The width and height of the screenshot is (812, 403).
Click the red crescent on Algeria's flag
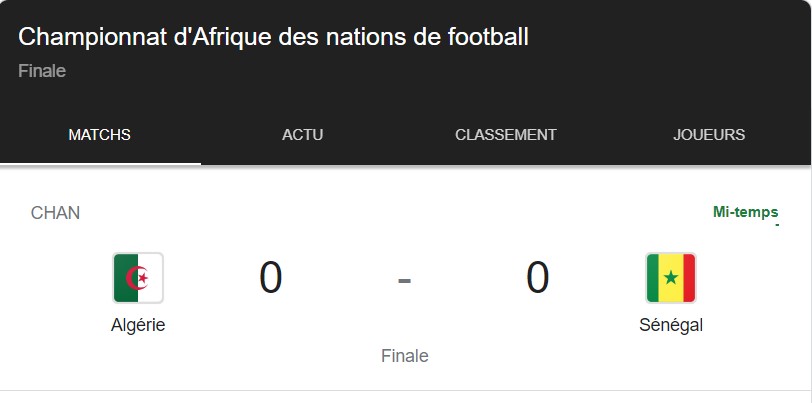click(x=142, y=277)
